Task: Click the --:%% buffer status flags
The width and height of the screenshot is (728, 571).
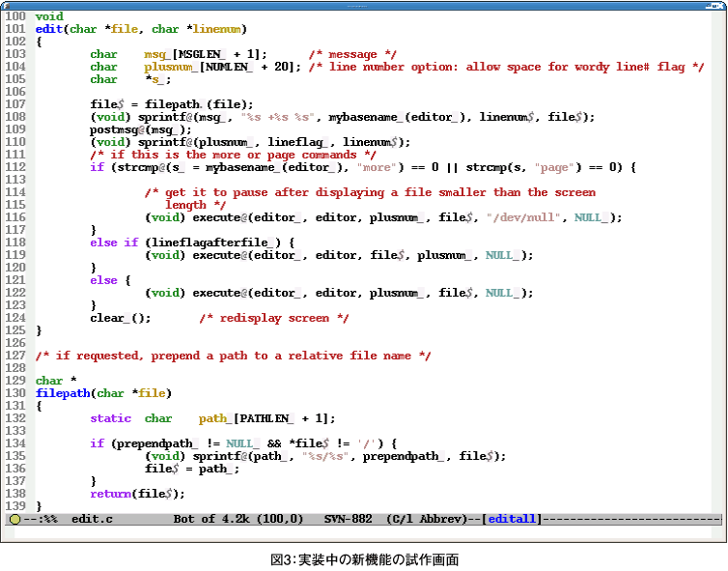Action: (41, 519)
